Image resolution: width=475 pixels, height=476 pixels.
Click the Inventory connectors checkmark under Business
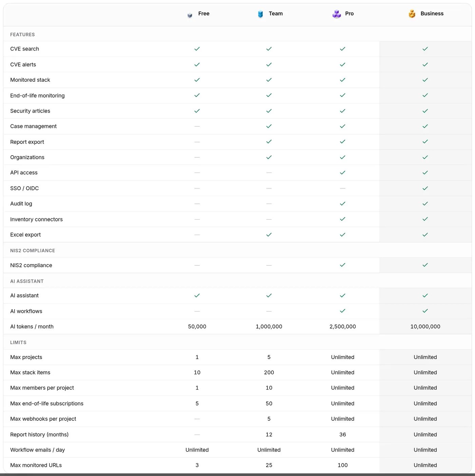click(x=425, y=219)
